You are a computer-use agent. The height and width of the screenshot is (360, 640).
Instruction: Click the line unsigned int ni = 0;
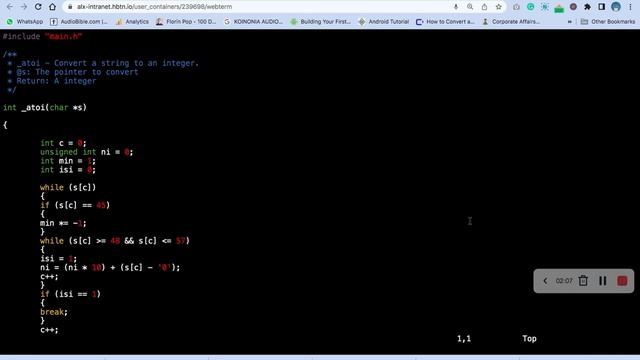click(x=87, y=152)
